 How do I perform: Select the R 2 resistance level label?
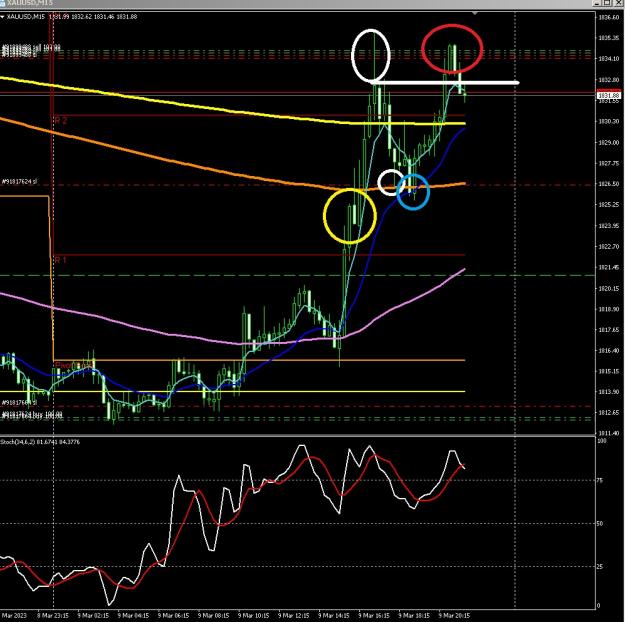[61, 120]
